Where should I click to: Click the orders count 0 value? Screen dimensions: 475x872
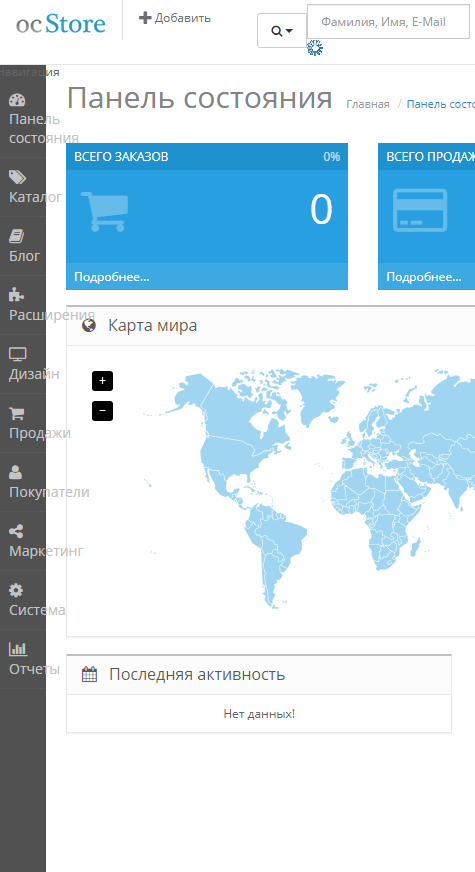click(321, 210)
